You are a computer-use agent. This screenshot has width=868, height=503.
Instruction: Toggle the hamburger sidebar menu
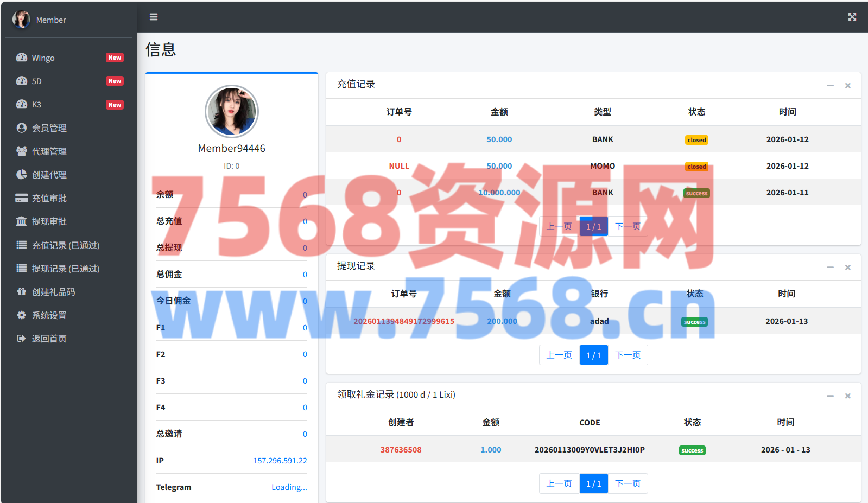point(154,17)
